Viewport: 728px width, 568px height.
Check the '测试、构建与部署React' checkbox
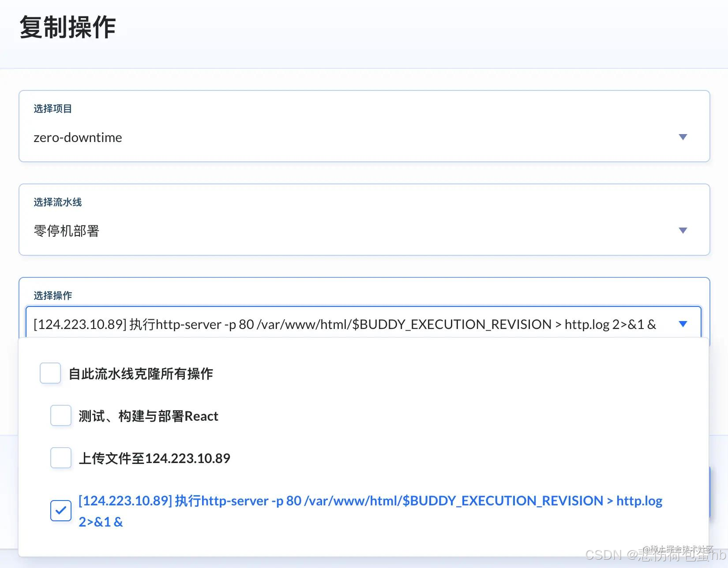(61, 415)
